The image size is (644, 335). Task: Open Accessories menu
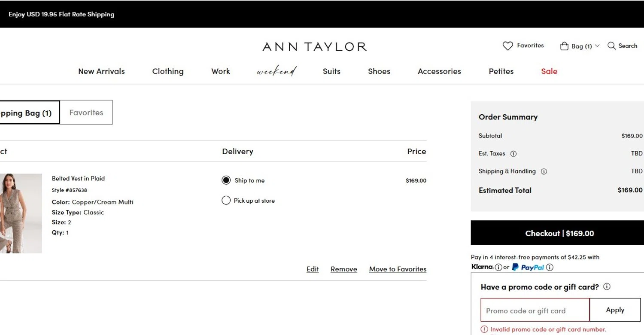pos(439,71)
